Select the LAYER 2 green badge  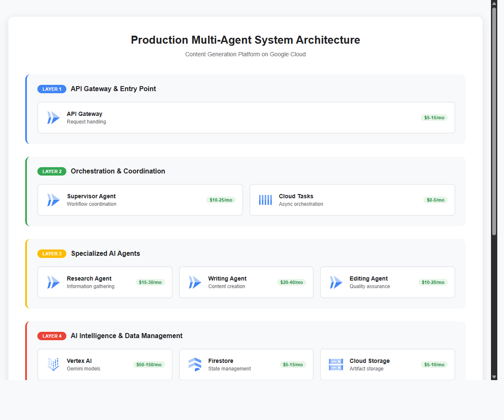coord(52,171)
